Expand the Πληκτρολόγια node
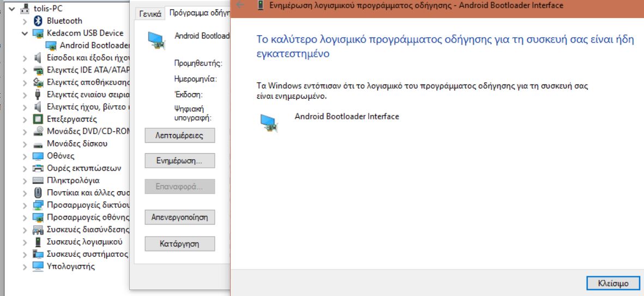 coord(25,180)
